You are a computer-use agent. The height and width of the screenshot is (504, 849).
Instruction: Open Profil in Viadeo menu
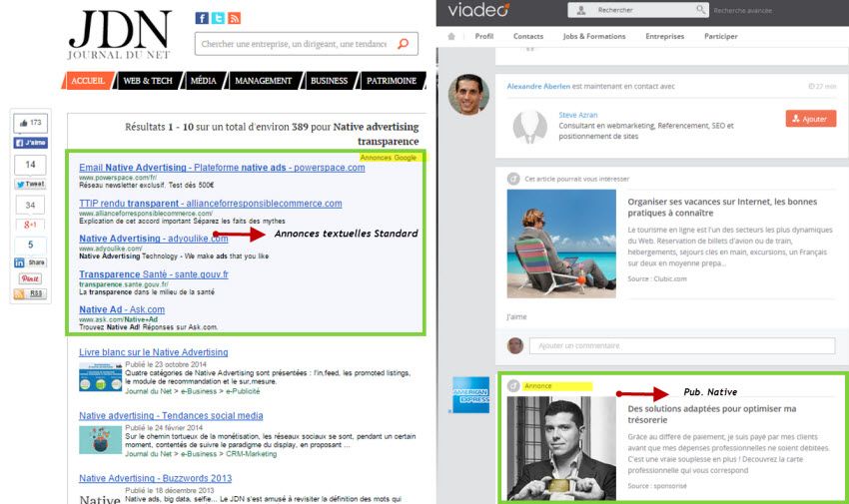pyautogui.click(x=484, y=36)
